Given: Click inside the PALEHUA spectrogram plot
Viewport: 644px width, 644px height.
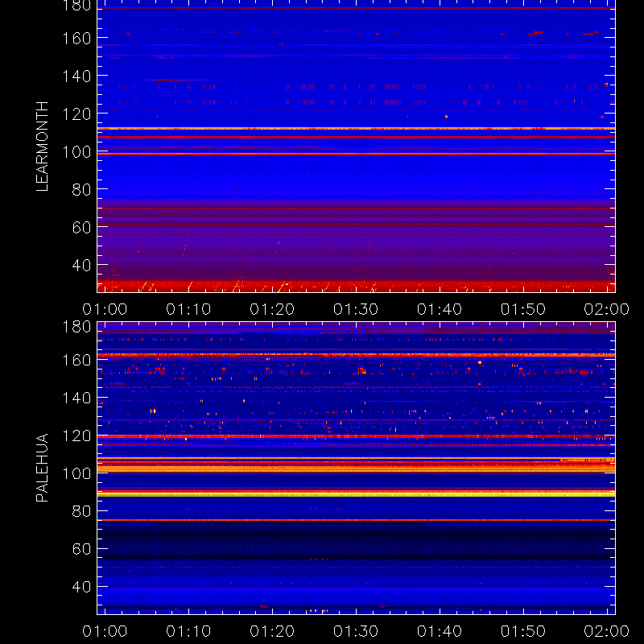Looking at the screenshot, I should click(x=356, y=469).
